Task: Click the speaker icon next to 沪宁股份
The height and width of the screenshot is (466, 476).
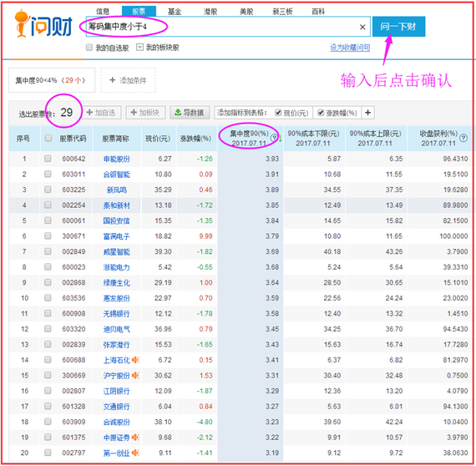Action: [x=135, y=375]
